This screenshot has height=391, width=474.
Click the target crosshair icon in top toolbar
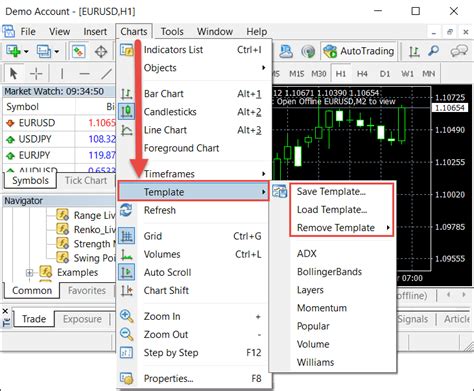(x=101, y=52)
